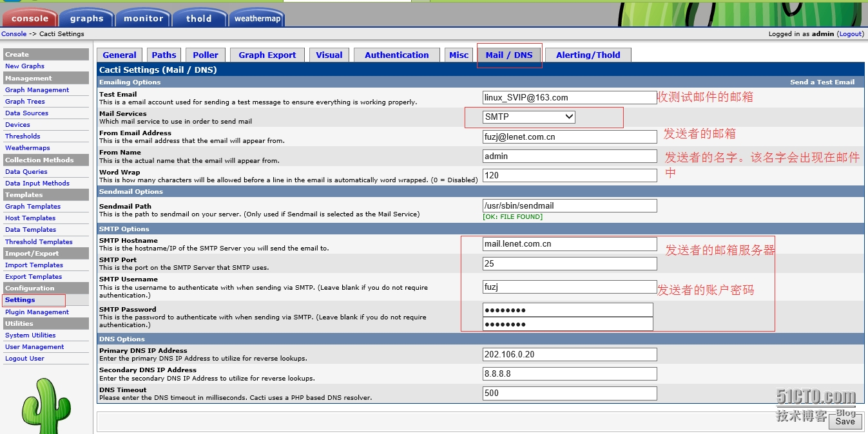This screenshot has width=868, height=434.
Task: Focus the From Name field
Action: (570, 156)
